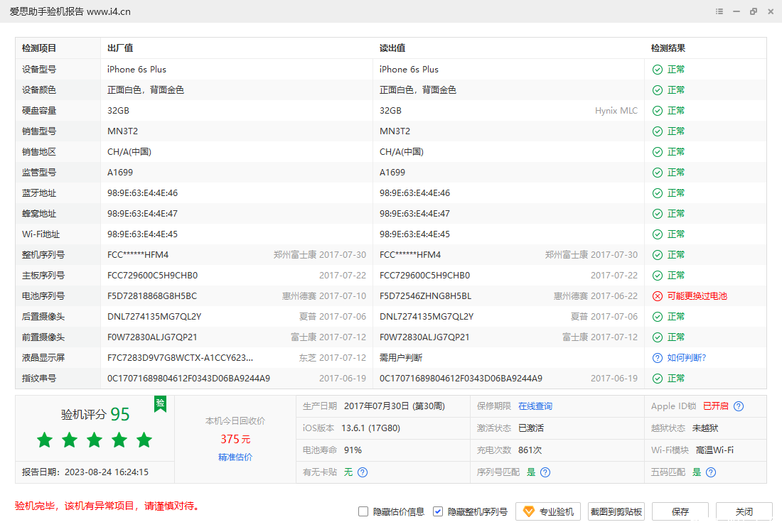Click the help icon next to Apple ID锁 已开启

click(x=739, y=406)
